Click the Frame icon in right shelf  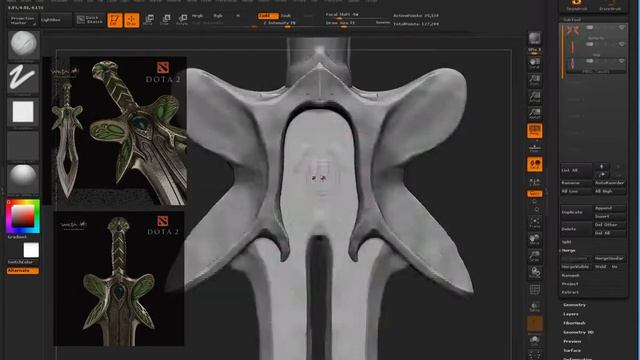click(x=535, y=222)
